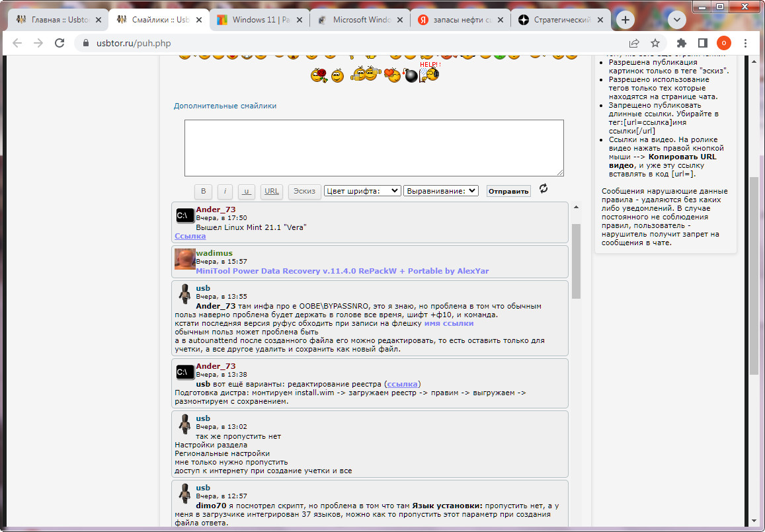The height and width of the screenshot is (532, 765).
Task: Open the tab search chevron in the tab strip
Action: point(676,20)
